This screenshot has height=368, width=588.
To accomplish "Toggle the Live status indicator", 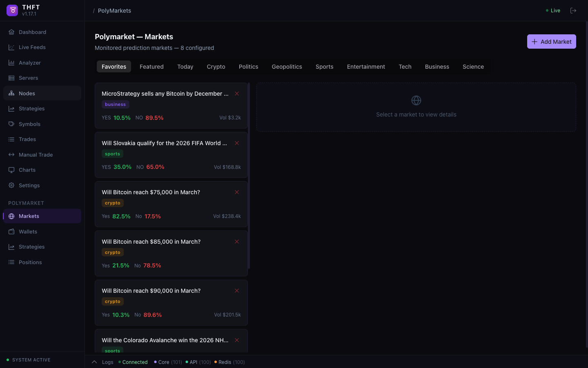I will 552,10.
